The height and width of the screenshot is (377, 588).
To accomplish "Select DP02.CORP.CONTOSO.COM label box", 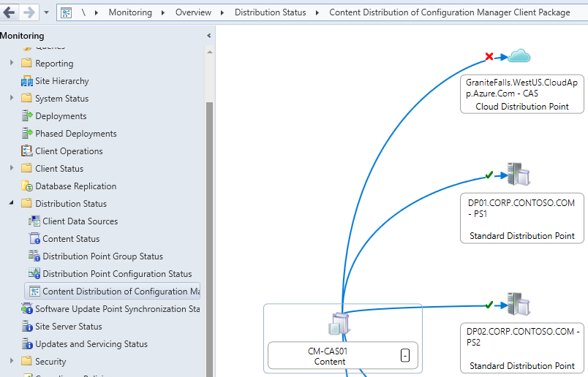I will pyautogui.click(x=522, y=349).
